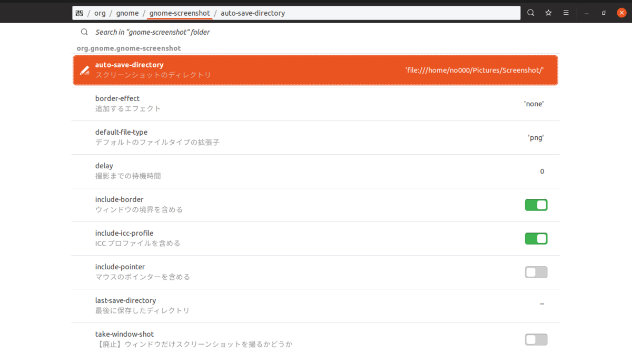632x364 pixels.
Task: Click the org.gnome.gnome-screenshot schema heading
Action: [129, 48]
